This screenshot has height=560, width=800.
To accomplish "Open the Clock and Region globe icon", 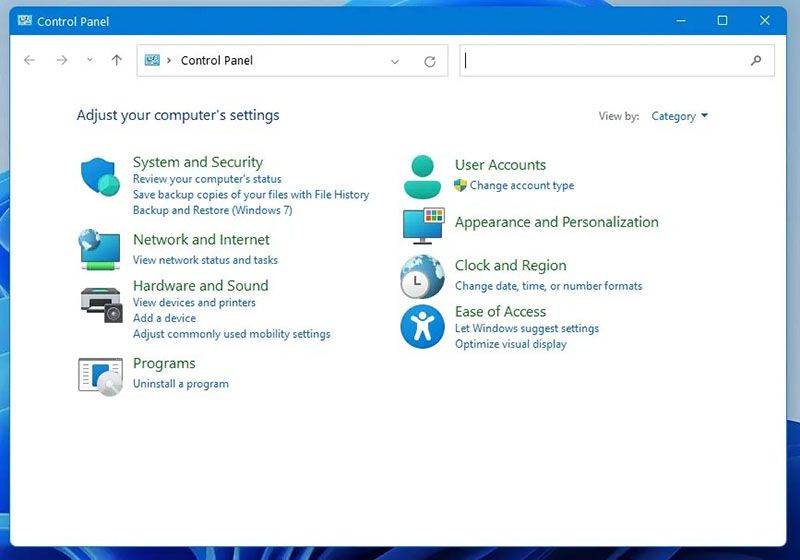I will point(422,276).
